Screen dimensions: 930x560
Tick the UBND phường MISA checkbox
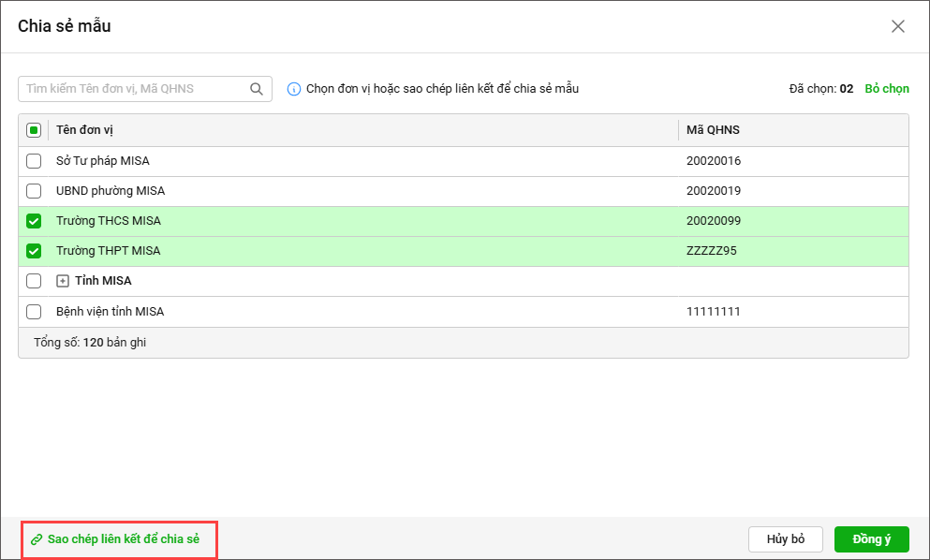(x=34, y=191)
